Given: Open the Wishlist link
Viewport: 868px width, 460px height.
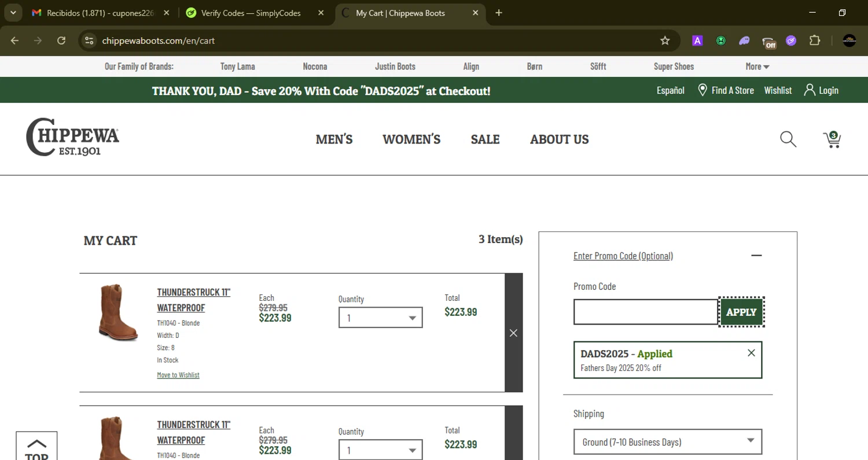Looking at the screenshot, I should pyautogui.click(x=778, y=90).
